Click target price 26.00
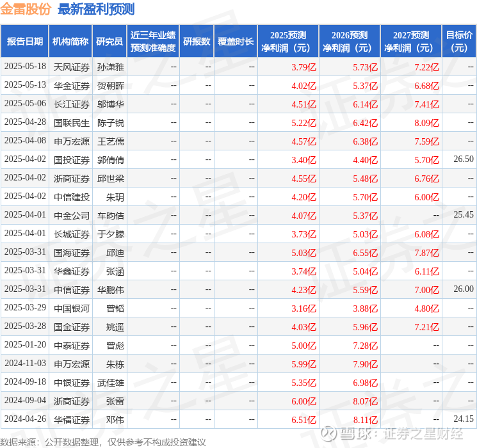The image size is (477, 448). [464, 289]
